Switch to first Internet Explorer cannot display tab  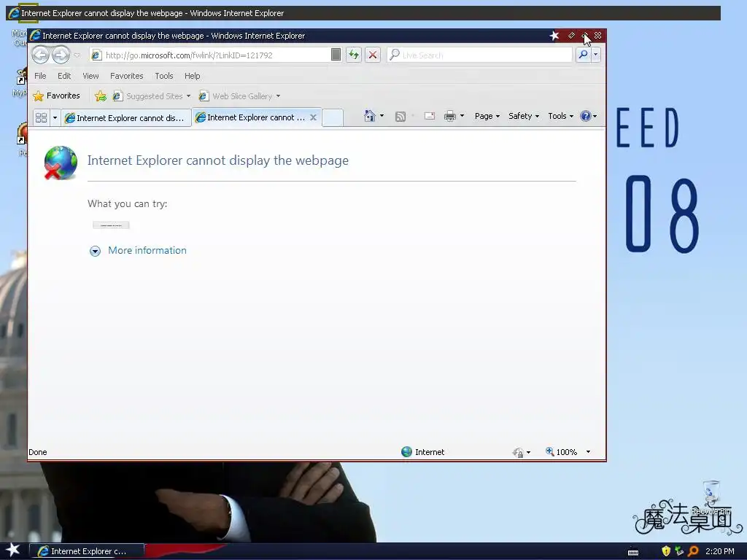(126, 118)
